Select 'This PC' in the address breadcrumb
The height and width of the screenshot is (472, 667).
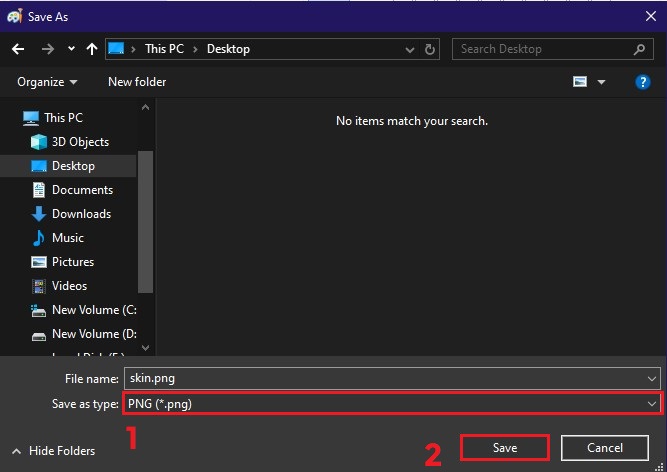click(x=164, y=49)
